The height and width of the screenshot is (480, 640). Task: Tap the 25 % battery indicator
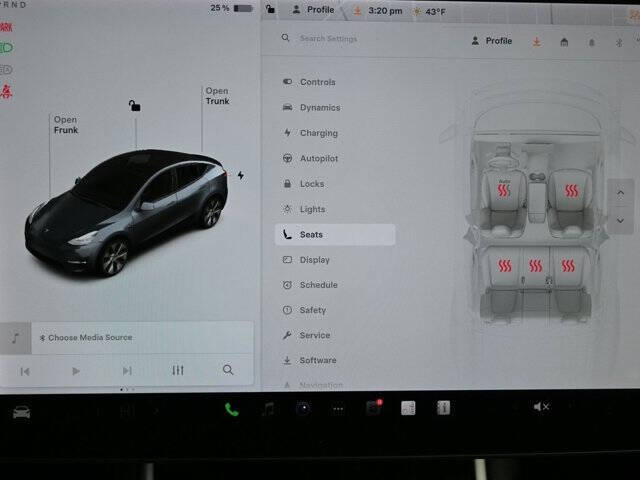click(231, 8)
